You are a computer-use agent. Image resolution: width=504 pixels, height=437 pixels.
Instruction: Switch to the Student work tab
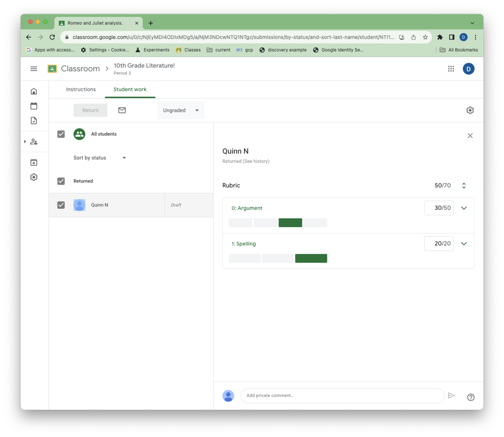130,89
